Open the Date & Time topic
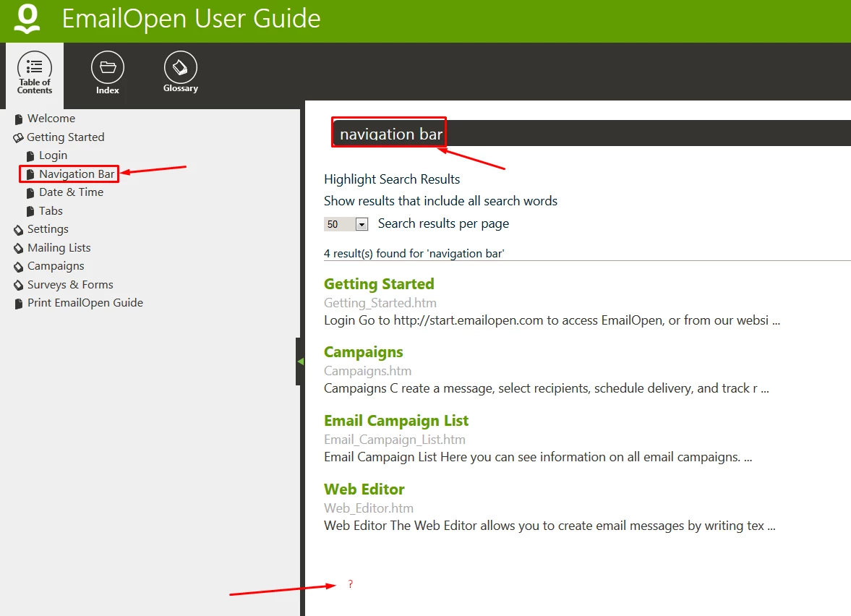The image size is (851, 616). (x=71, y=192)
